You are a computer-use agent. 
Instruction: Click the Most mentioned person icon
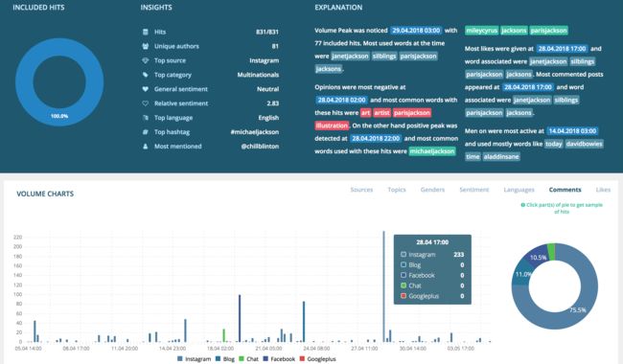[x=146, y=146]
